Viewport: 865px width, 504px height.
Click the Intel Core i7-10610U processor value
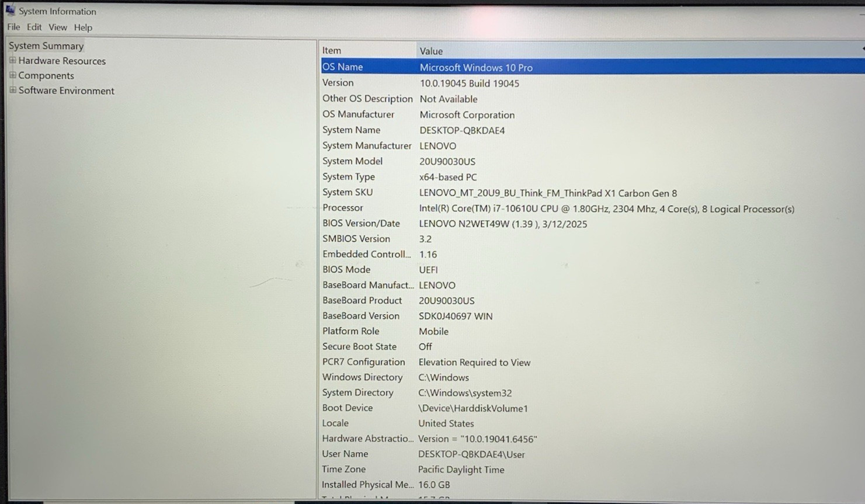tap(607, 209)
